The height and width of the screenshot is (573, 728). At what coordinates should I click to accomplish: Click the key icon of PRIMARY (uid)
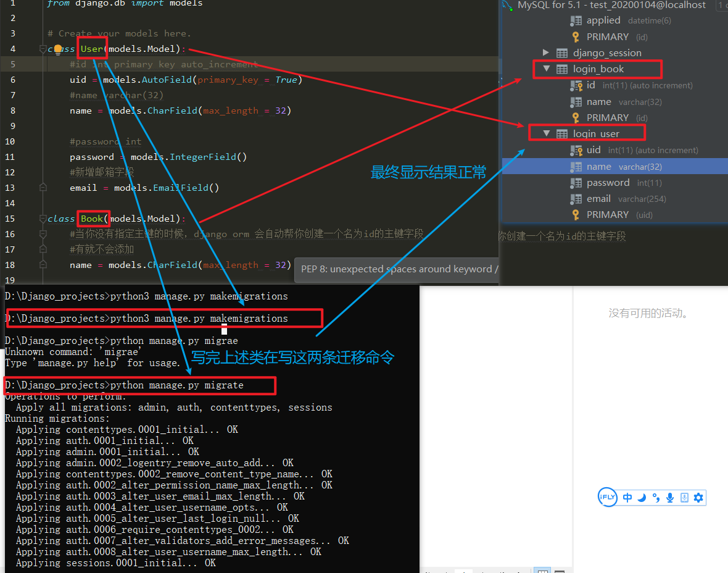tap(576, 215)
